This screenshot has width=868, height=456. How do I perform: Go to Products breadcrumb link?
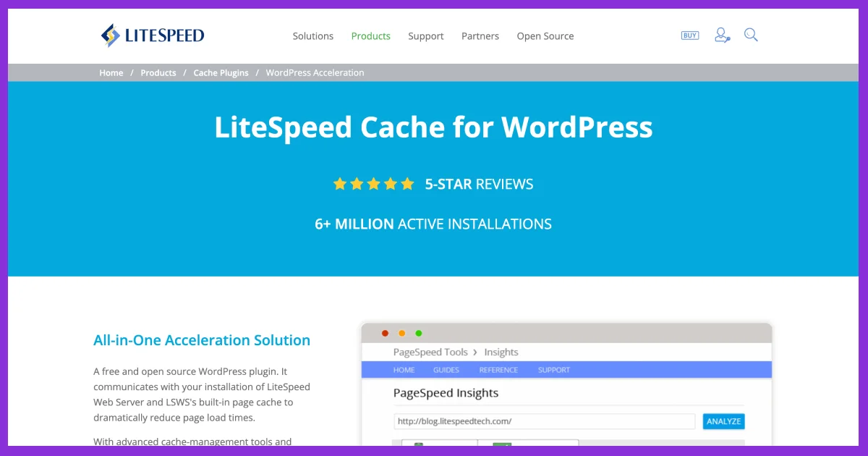point(158,73)
